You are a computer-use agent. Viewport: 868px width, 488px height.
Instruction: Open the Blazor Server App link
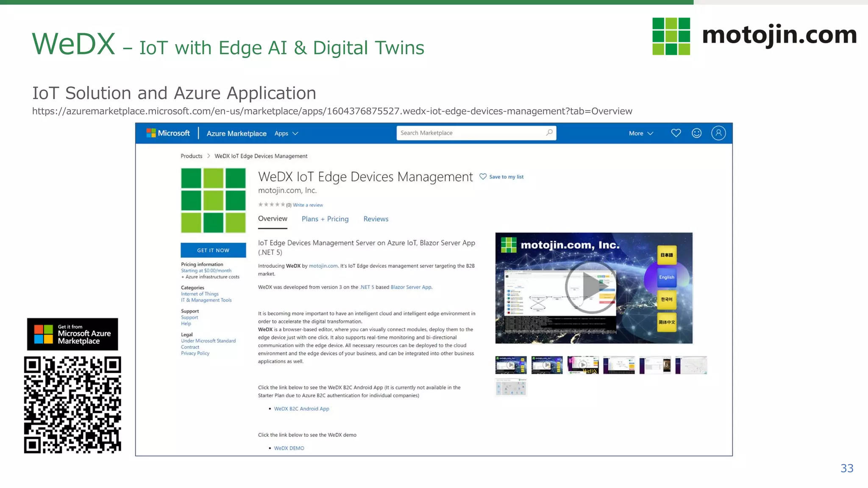coord(411,287)
